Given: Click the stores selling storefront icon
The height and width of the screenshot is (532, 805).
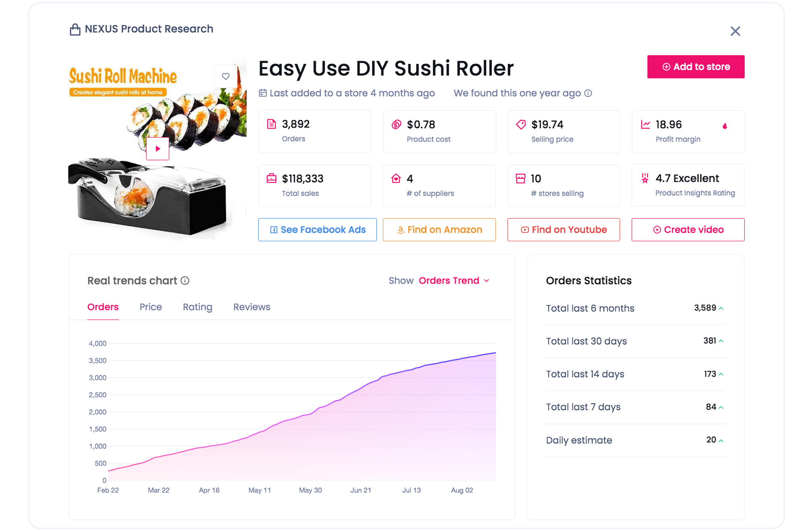Looking at the screenshot, I should point(520,178).
